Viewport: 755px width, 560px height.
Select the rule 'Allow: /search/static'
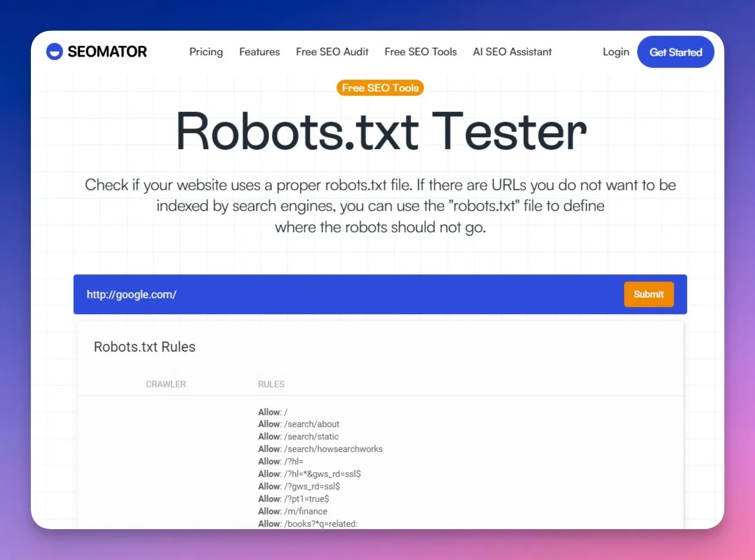tap(298, 436)
